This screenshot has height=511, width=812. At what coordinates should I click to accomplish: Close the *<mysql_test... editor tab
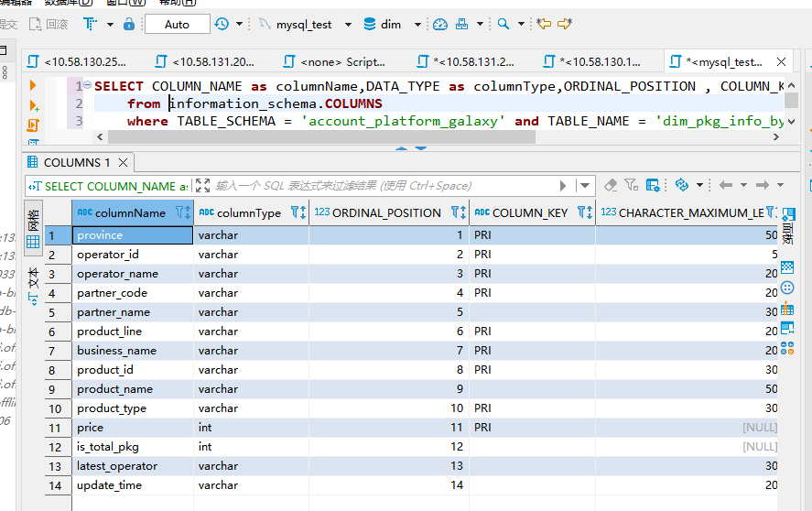tap(782, 62)
